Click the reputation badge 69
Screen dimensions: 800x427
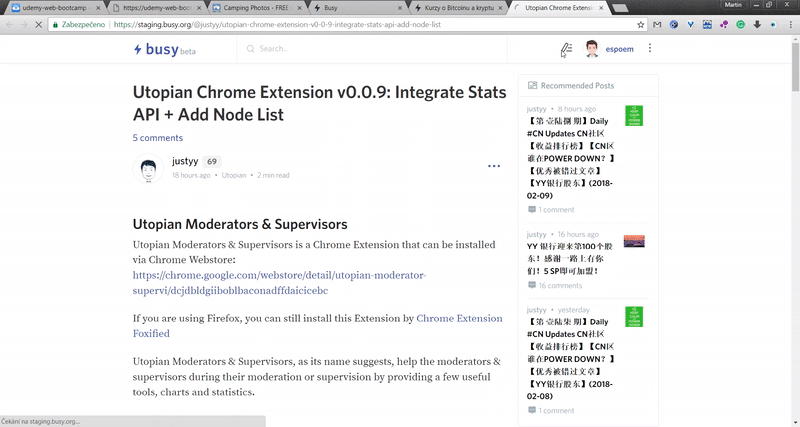click(212, 162)
